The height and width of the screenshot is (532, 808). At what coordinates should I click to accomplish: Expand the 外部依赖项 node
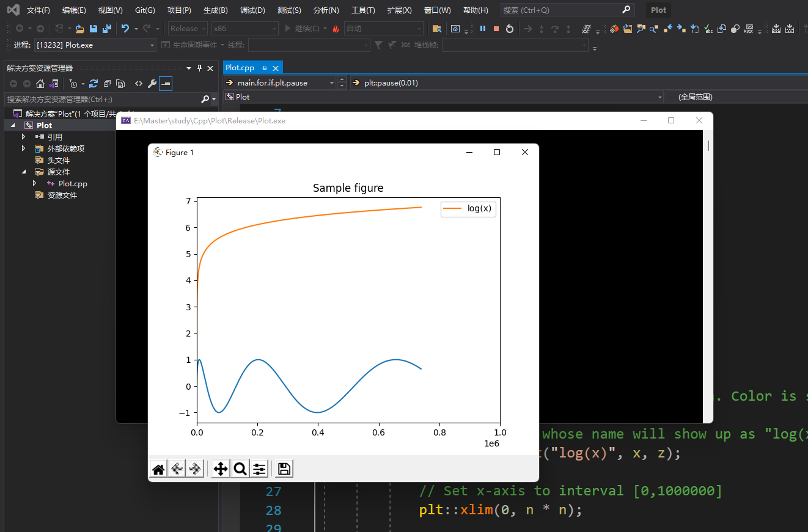coord(23,148)
